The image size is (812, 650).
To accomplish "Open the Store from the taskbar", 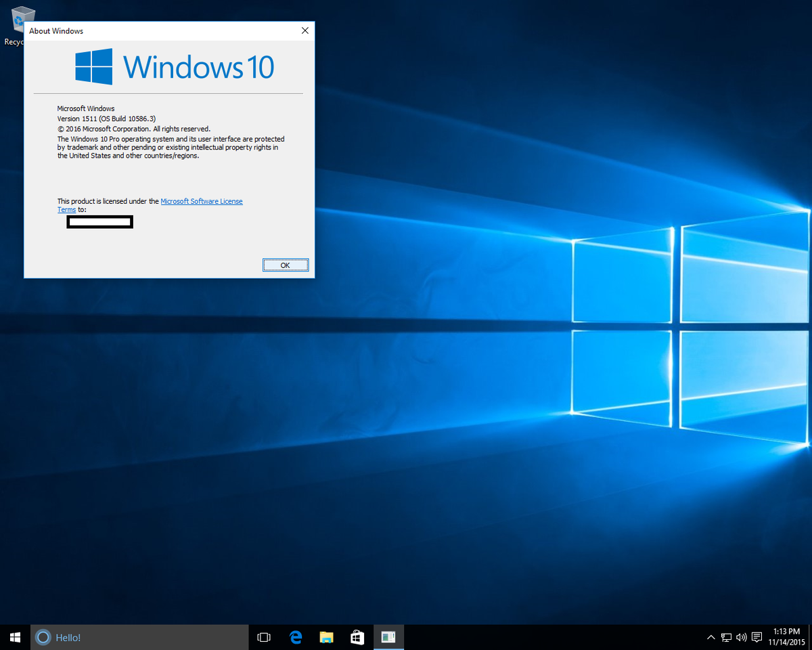I will point(357,637).
